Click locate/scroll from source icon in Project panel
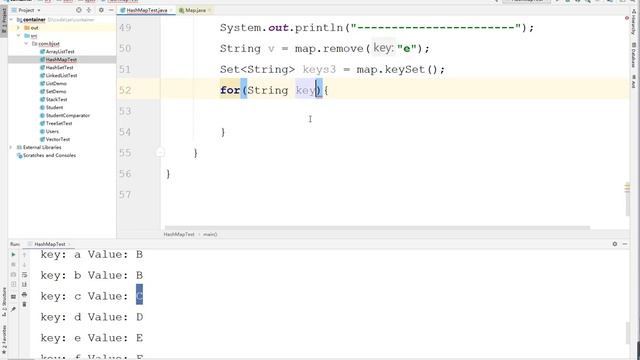 [79, 10]
